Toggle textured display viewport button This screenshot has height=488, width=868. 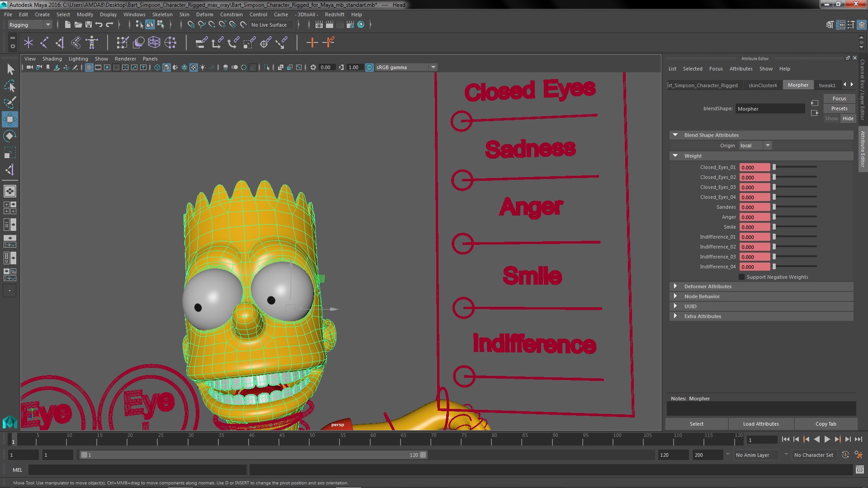coord(193,67)
